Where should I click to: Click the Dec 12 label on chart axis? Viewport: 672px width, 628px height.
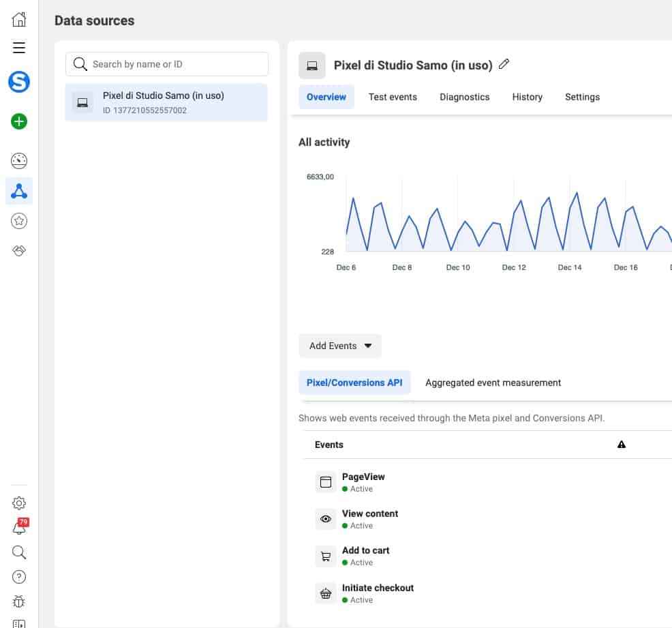pyautogui.click(x=514, y=267)
